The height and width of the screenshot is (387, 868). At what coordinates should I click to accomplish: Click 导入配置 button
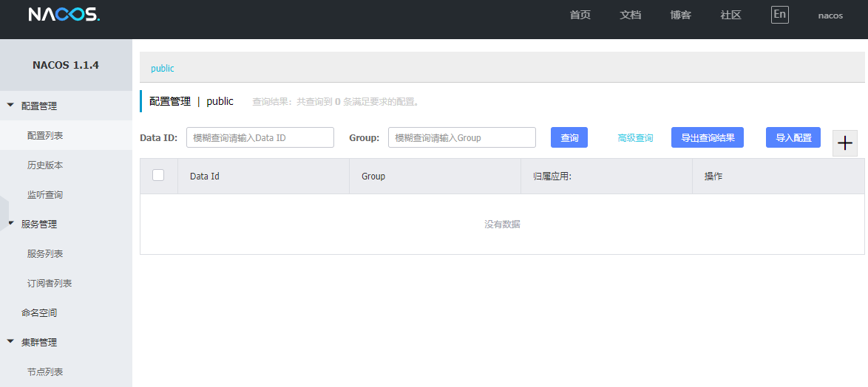[793, 137]
